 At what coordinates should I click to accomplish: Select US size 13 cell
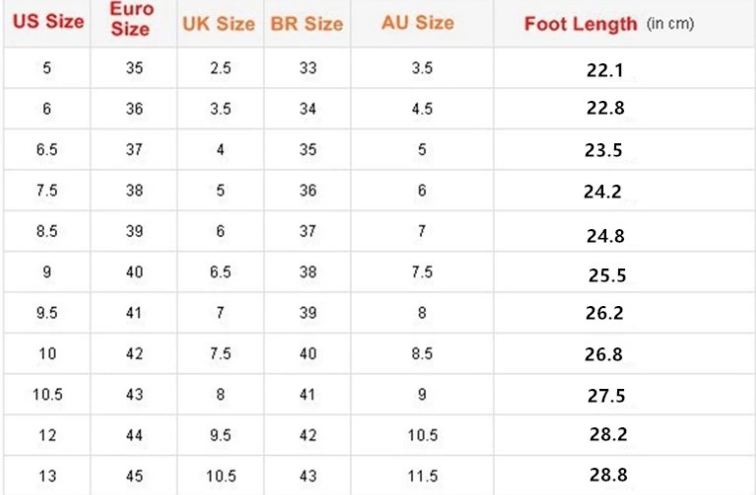click(48, 476)
